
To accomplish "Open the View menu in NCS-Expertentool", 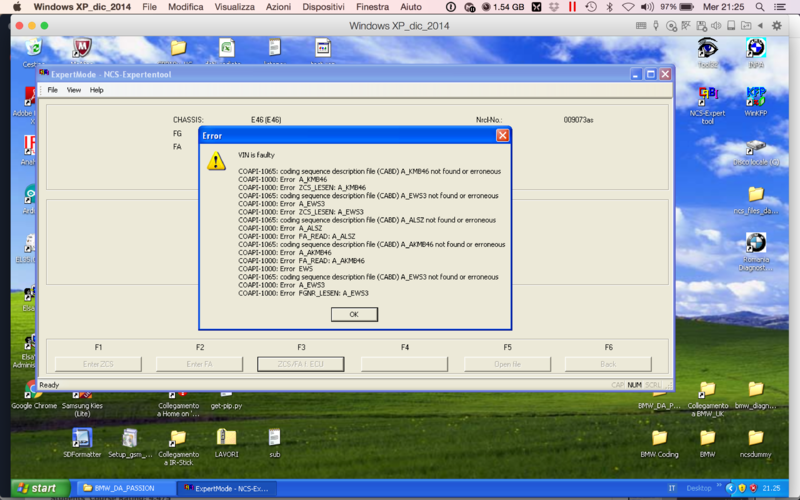I will point(74,90).
